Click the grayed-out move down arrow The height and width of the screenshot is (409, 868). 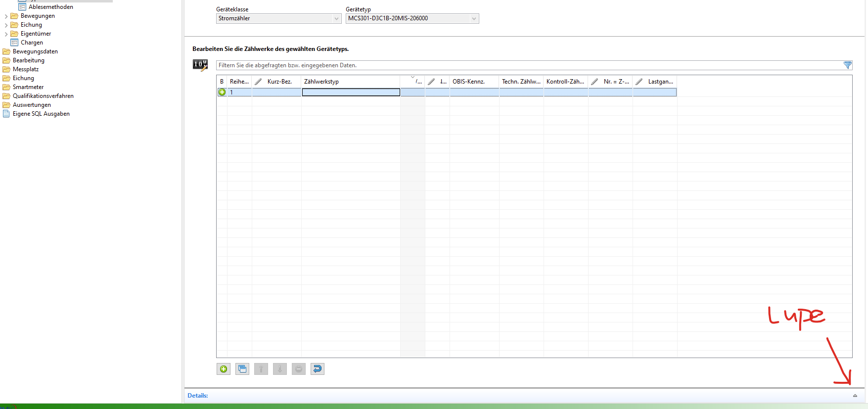[x=280, y=369]
